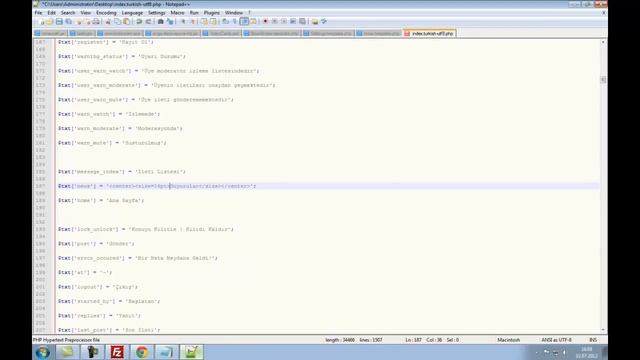
Task: Open the Window menu
Action: (233, 13)
